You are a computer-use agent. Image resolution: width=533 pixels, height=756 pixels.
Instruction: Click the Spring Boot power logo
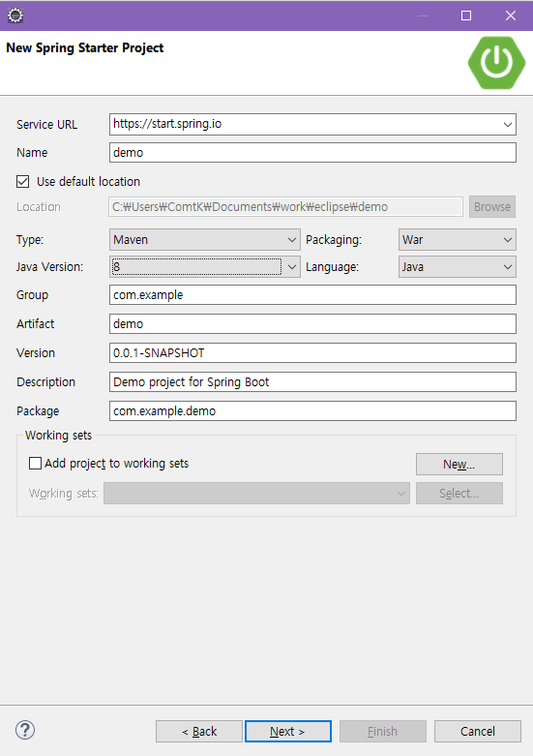[x=496, y=63]
